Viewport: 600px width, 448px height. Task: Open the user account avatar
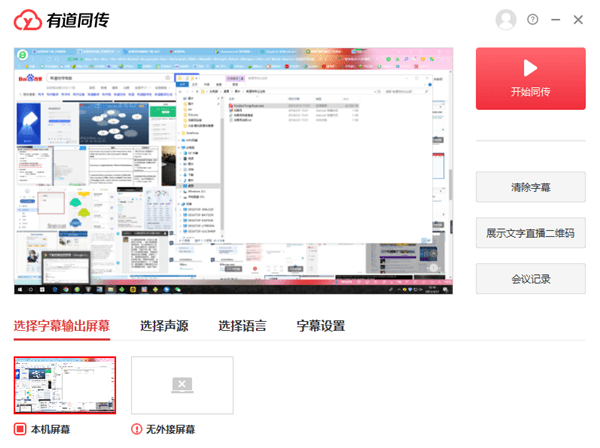[506, 20]
